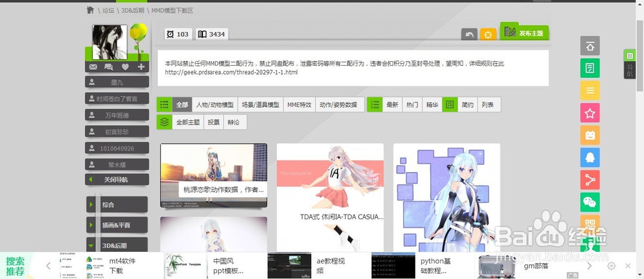This screenshot has height=279, width=644.
Task: Filter to 辩论 threads
Action: 234,122
